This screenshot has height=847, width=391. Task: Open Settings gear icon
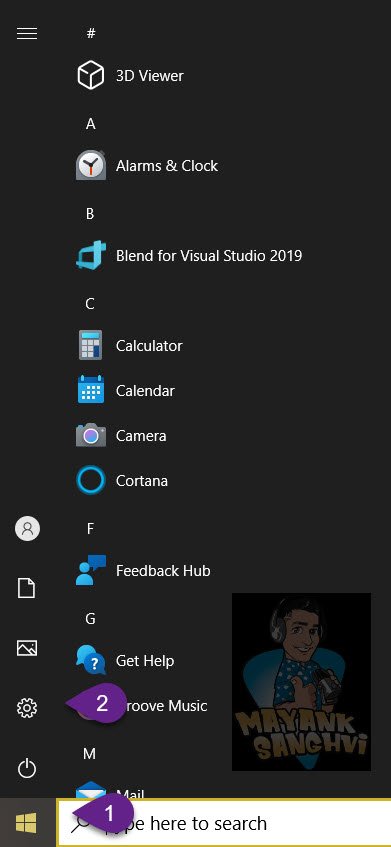pyautogui.click(x=27, y=707)
